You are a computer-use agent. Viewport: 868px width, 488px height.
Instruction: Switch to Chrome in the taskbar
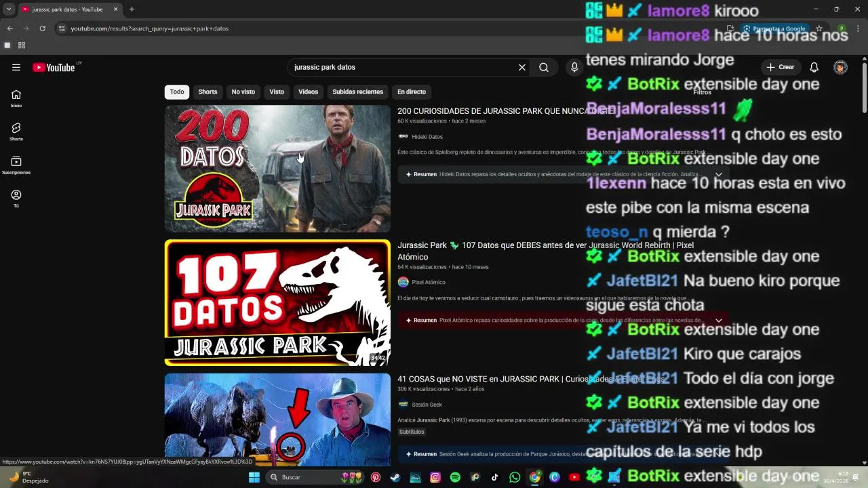point(535,477)
